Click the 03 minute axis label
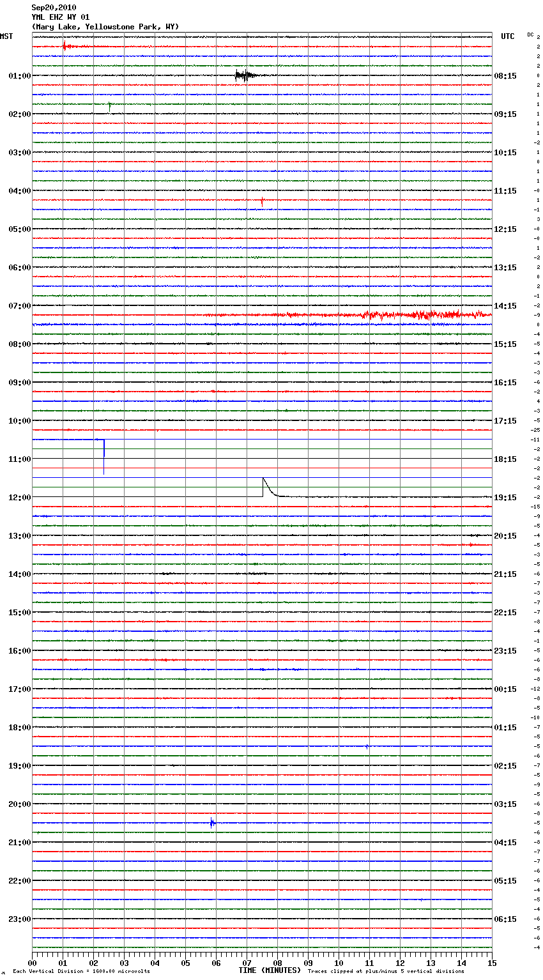The width and height of the screenshot is (543, 980). pos(124,963)
